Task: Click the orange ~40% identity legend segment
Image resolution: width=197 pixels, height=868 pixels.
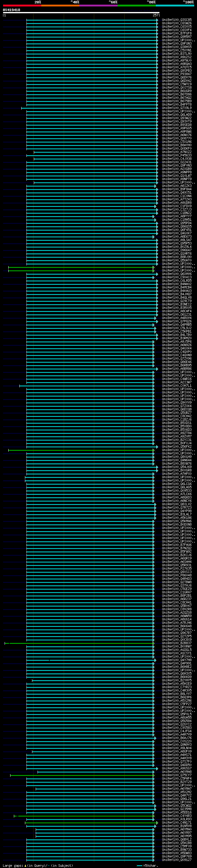Action: pyautogui.click(x=60, y=6)
